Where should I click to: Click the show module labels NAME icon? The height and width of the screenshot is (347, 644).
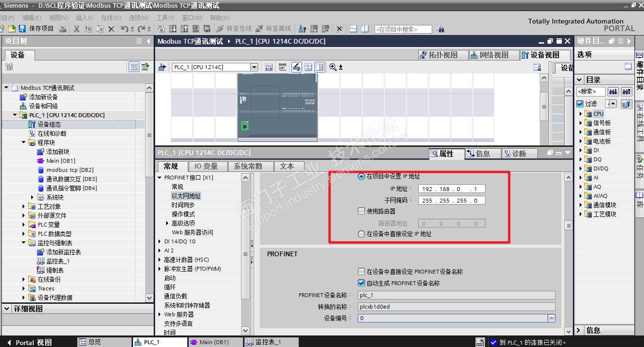point(282,67)
